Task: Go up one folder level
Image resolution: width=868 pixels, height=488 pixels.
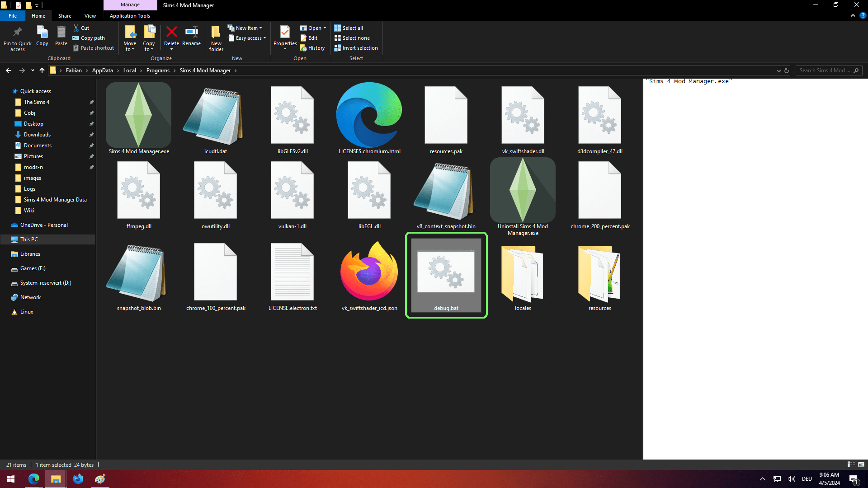Action: coord(42,70)
